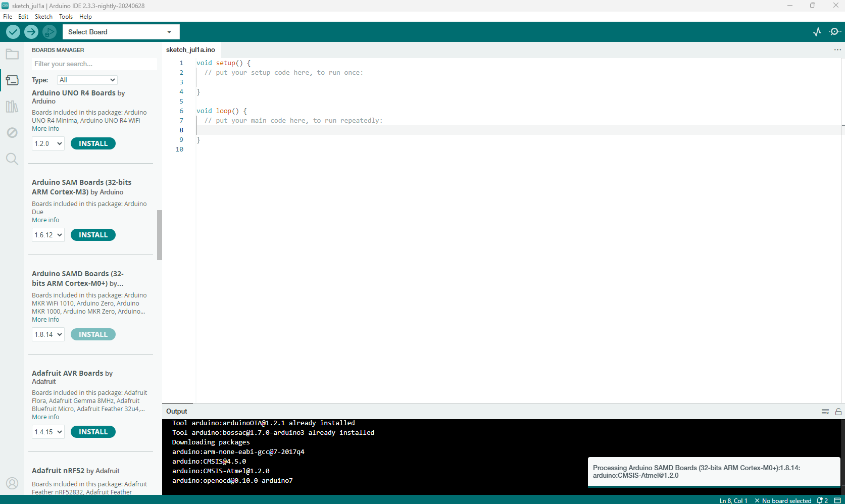
Task: Click the Output panel header label
Action: [176, 412]
